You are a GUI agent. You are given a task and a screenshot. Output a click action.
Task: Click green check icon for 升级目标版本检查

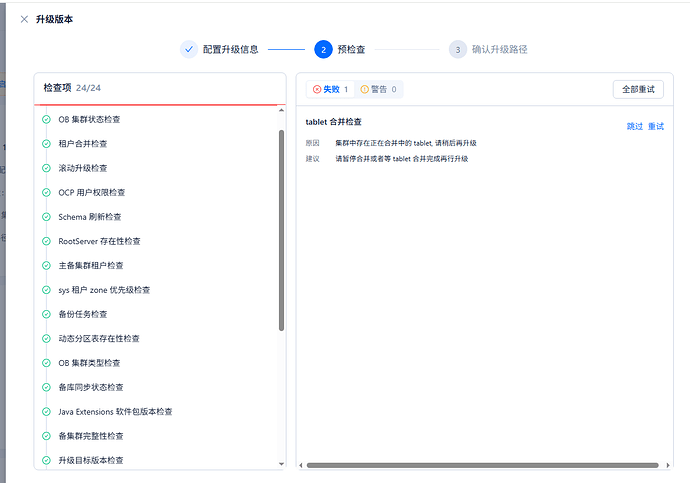46,460
